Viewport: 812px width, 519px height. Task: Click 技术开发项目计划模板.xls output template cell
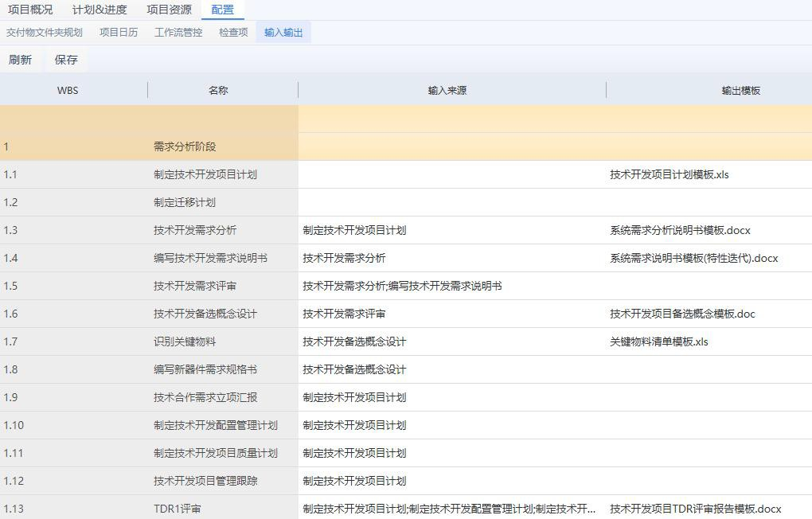[x=670, y=174]
